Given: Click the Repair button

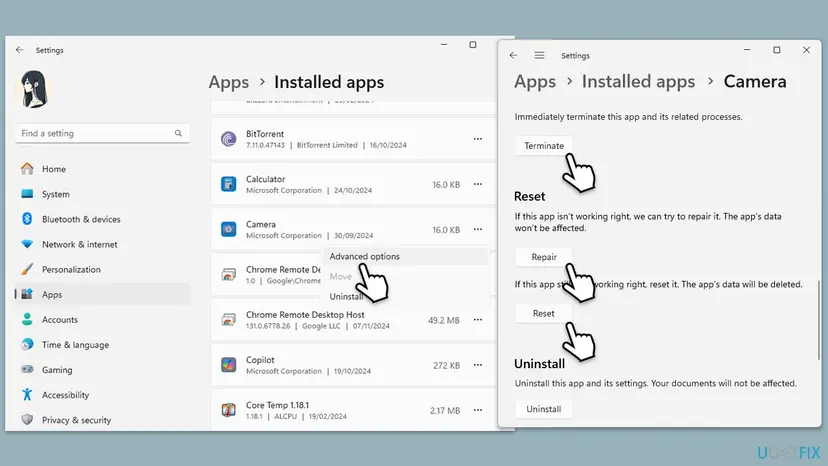Looking at the screenshot, I should (x=544, y=257).
